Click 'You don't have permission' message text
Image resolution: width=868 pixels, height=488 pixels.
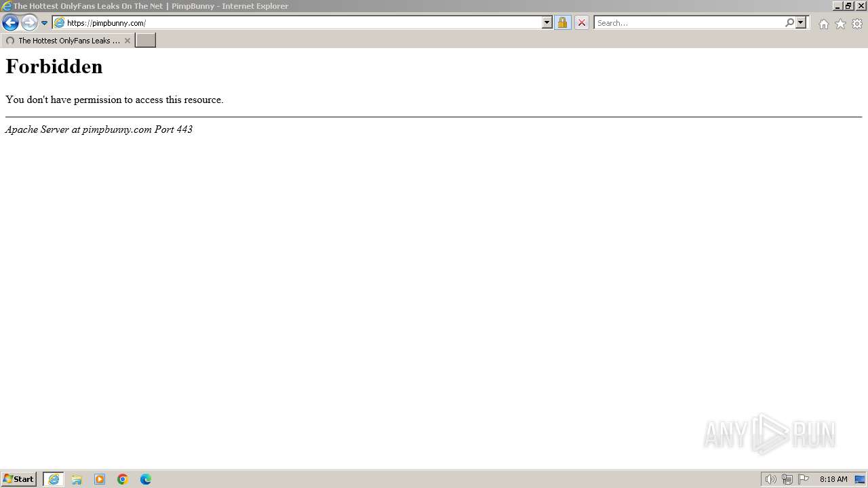(115, 100)
